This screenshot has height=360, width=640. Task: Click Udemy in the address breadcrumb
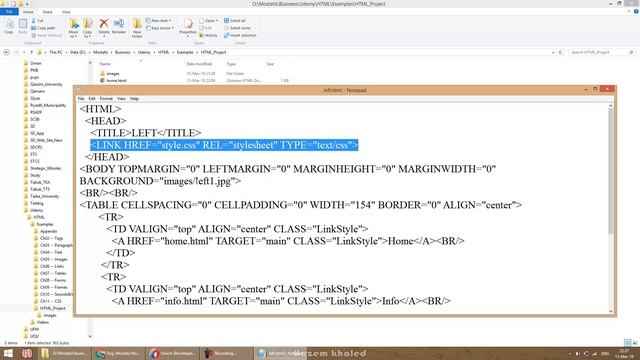point(144,52)
